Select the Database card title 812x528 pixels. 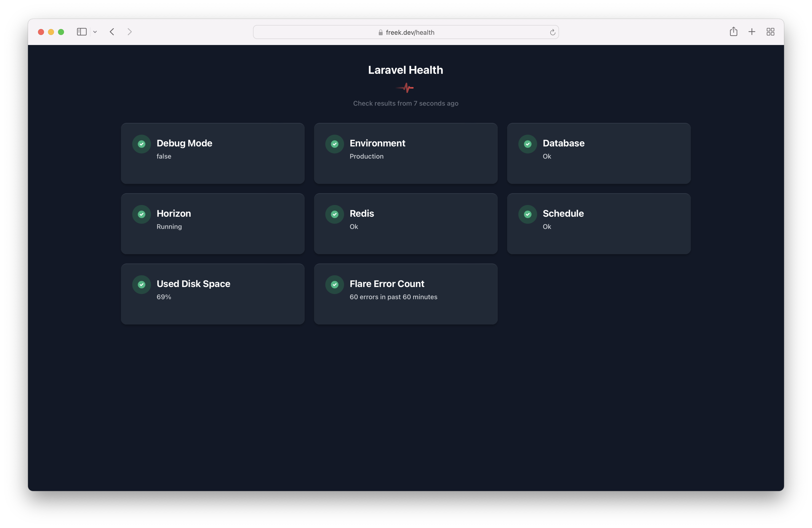point(563,143)
